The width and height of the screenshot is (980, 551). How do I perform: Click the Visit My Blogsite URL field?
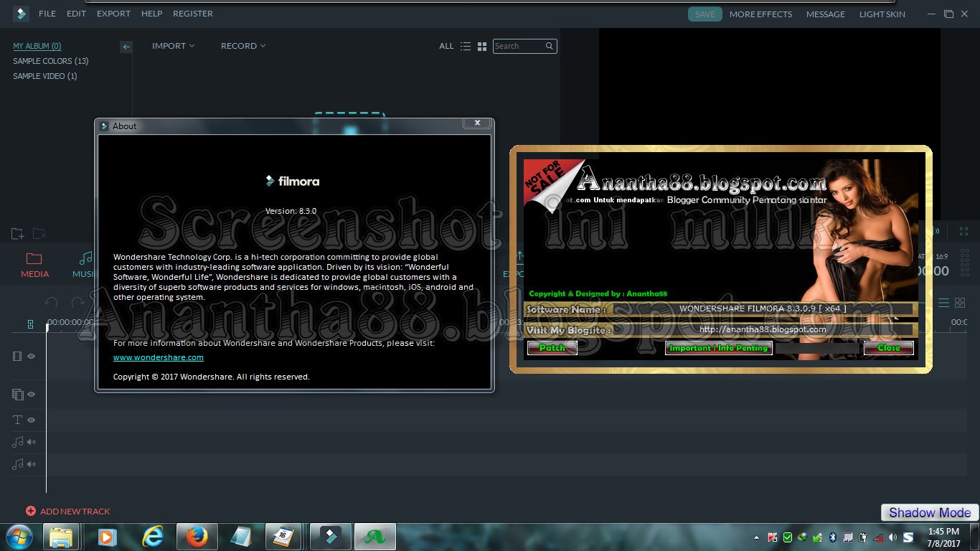click(763, 329)
